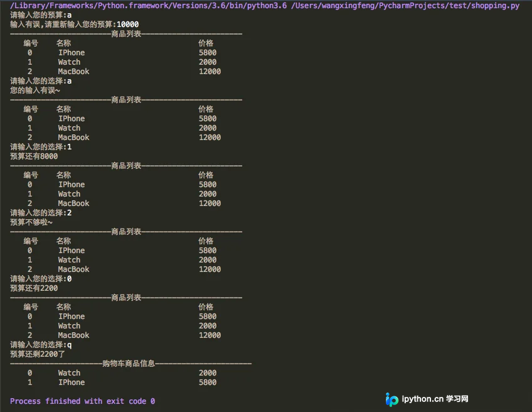Select the warning "预算不够啦~"
The image size is (532, 412).
click(x=31, y=222)
